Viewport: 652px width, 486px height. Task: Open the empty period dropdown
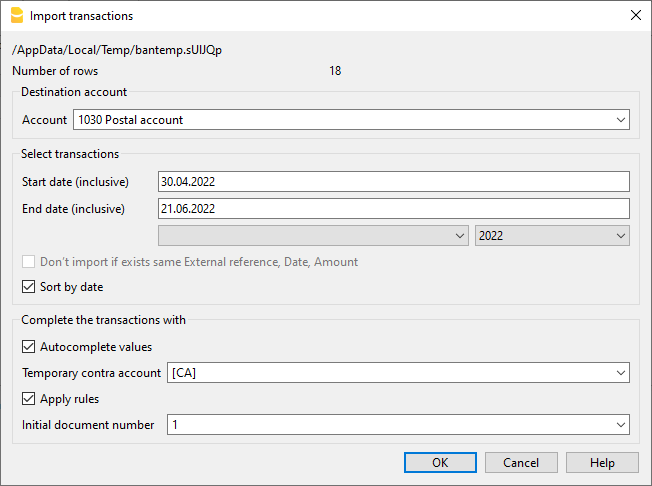click(313, 236)
